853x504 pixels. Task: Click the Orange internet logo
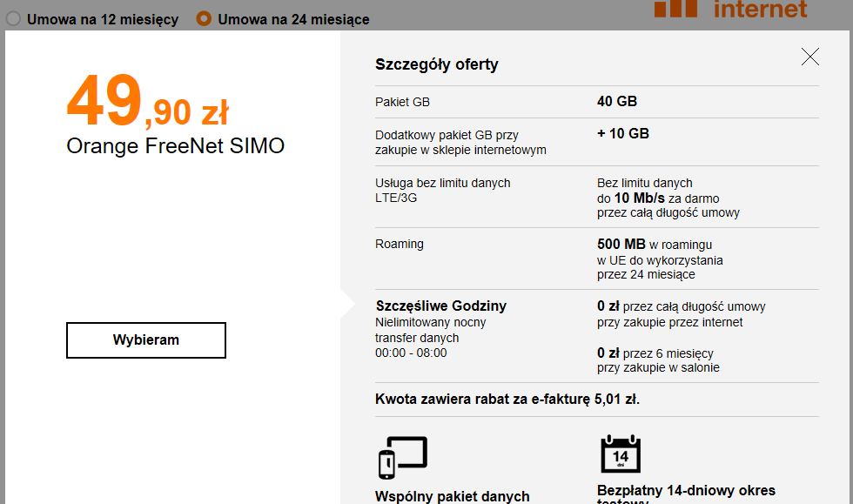pos(731,9)
